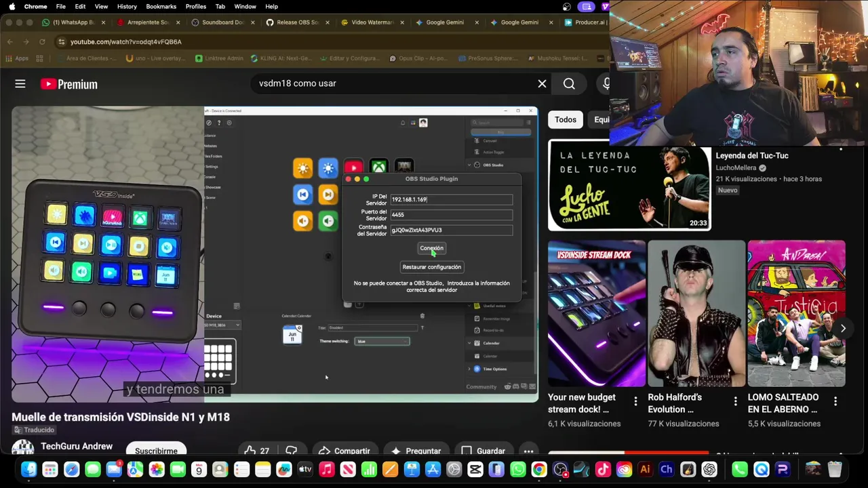Close the WhatsApp browser tab

pos(103,22)
